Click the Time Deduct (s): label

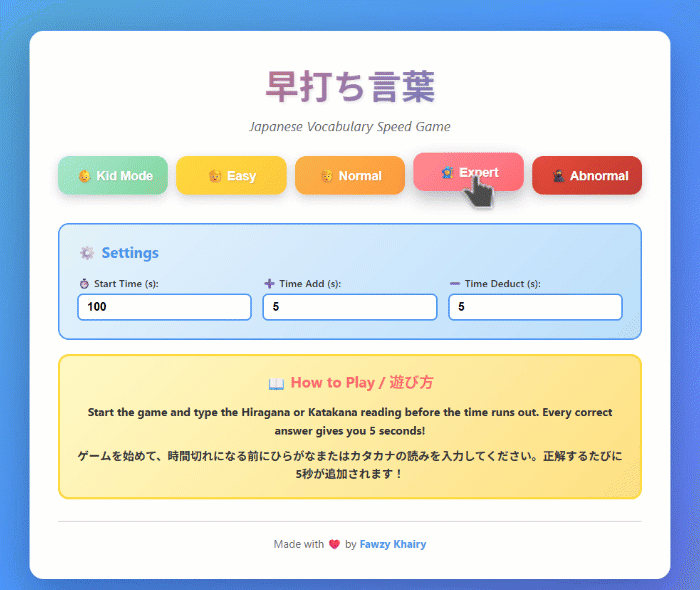(x=503, y=284)
